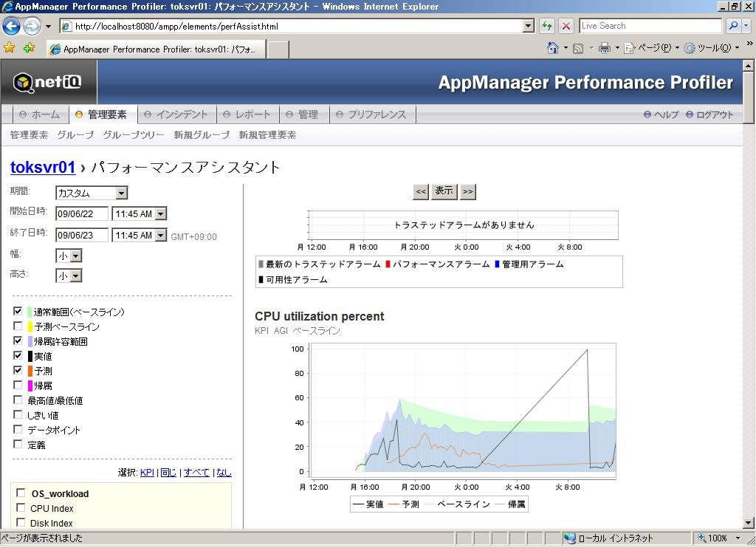Uncheck the 実値 checkbox
Viewport: 756px width, 548px height.
click(x=18, y=355)
